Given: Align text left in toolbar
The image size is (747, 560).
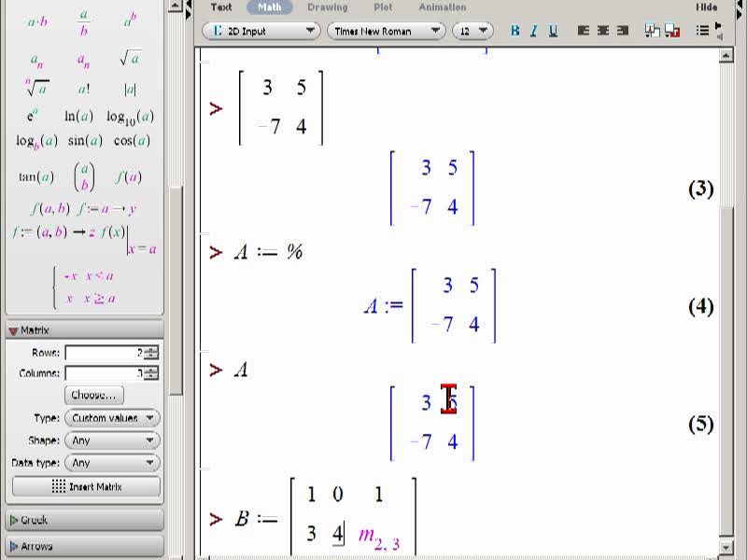Looking at the screenshot, I should point(583,31).
